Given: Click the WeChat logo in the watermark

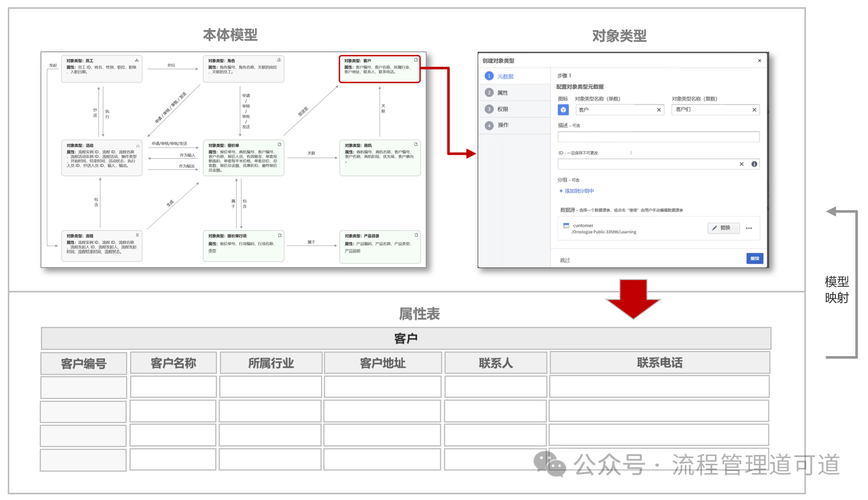Looking at the screenshot, I should point(550,464).
